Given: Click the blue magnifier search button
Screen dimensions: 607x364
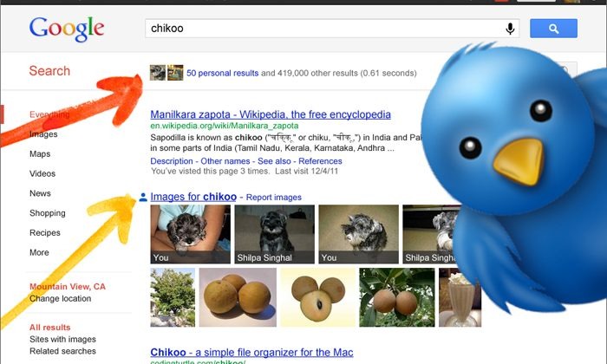Looking at the screenshot, I should point(553,29).
